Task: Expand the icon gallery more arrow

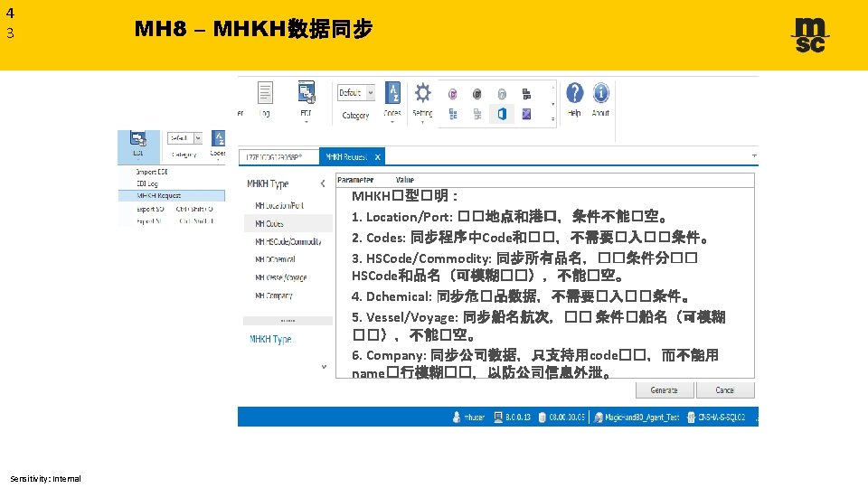Action: [x=552, y=118]
